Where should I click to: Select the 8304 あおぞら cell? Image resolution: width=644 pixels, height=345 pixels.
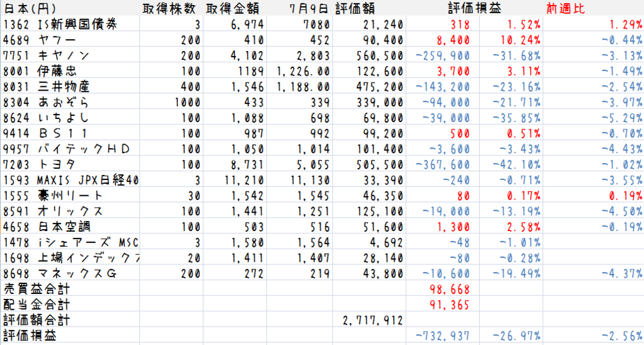click(47, 103)
